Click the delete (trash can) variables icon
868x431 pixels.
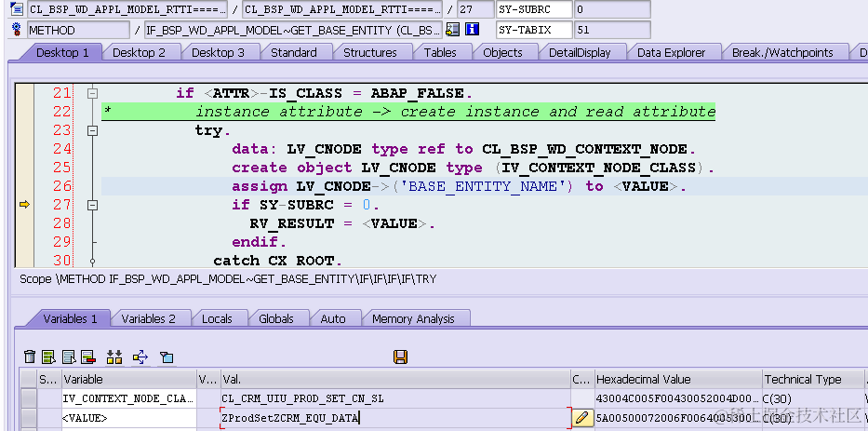click(31, 357)
